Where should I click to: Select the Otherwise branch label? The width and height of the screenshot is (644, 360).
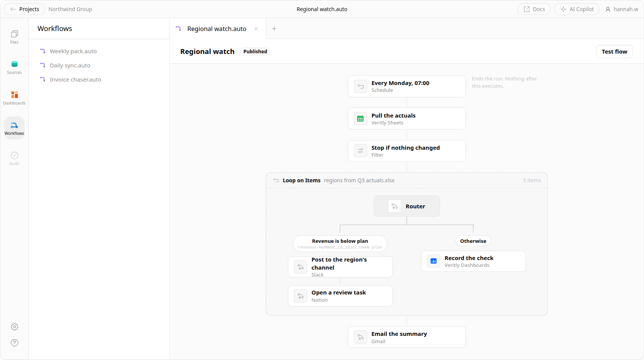(473, 241)
